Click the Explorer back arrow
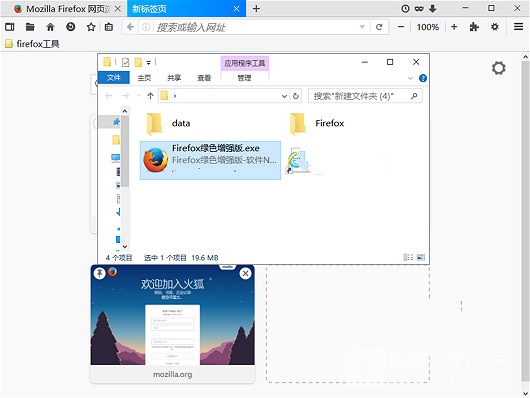Viewport: 530px width, 398px height. pyautogui.click(x=109, y=96)
